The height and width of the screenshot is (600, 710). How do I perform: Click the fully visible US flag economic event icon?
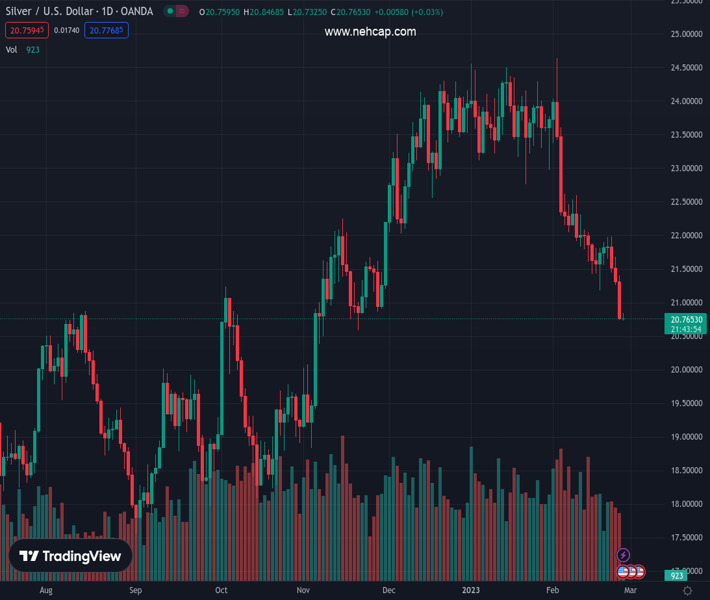(x=623, y=572)
